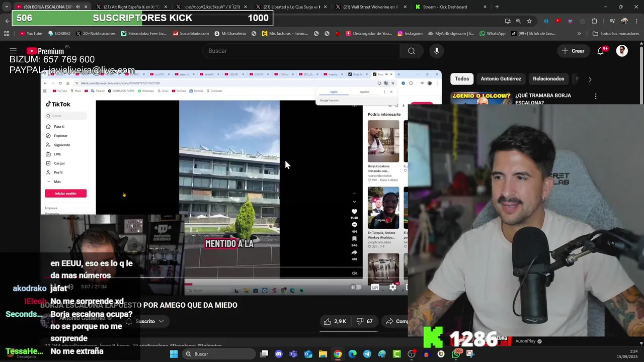This screenshot has height=362, width=644.
Task: Toggle subtitles in the YouTube player
Action: click(375, 287)
